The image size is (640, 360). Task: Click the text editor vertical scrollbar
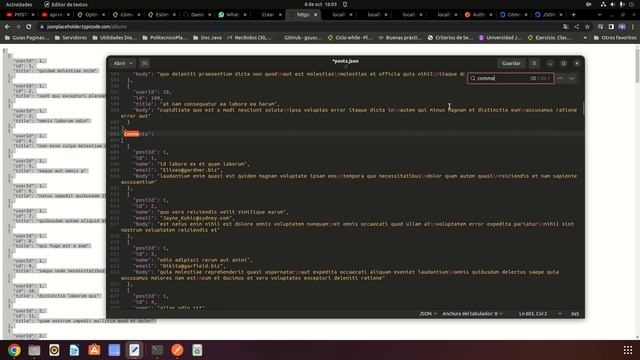(x=583, y=108)
